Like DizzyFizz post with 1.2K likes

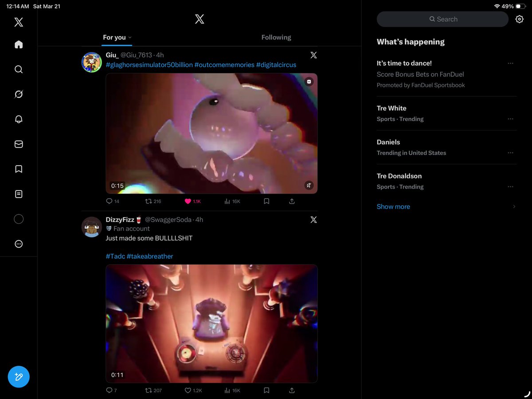pos(193,391)
